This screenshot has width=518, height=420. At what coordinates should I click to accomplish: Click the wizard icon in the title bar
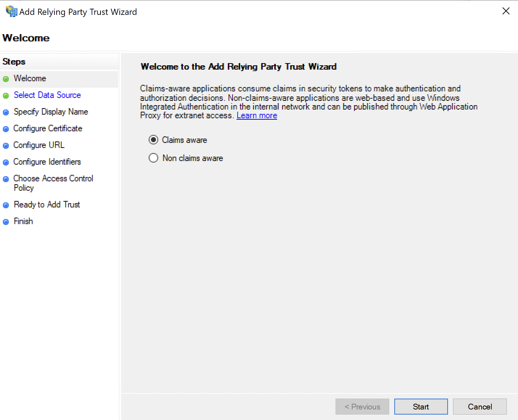(11, 11)
